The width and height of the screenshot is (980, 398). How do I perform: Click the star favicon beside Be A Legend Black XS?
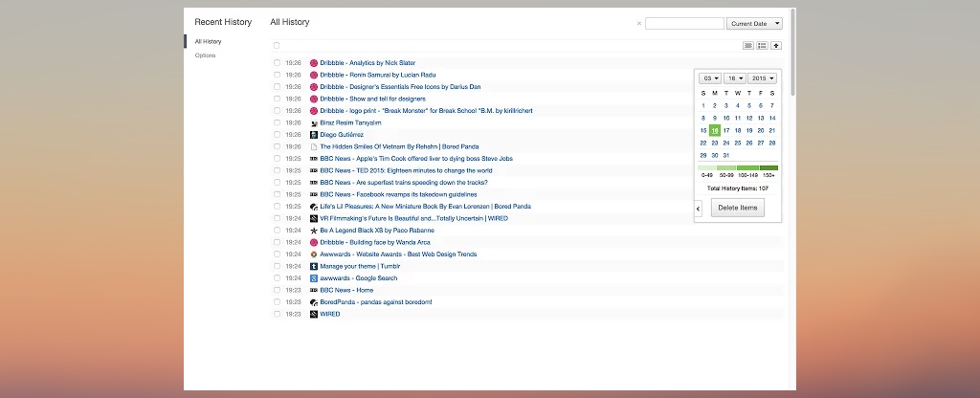coord(314,231)
